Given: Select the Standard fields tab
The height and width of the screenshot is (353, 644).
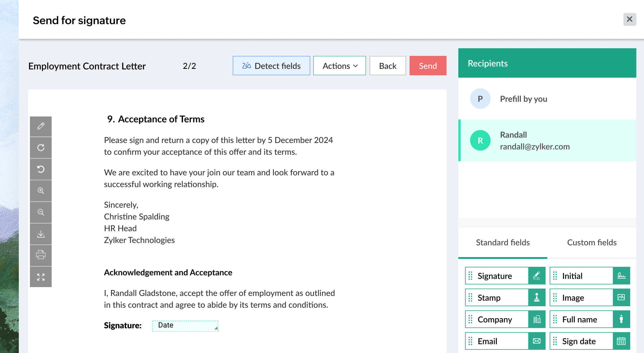Looking at the screenshot, I should pos(503,242).
